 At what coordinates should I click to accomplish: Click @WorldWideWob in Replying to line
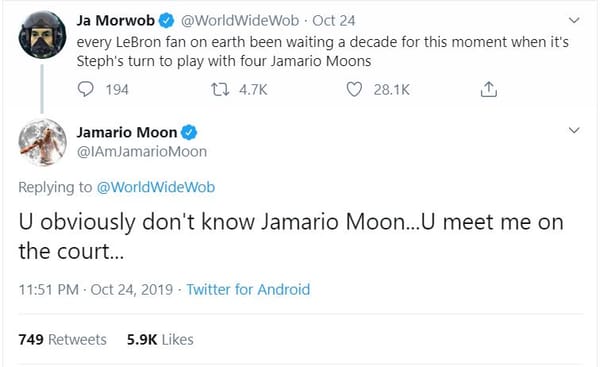tap(156, 187)
